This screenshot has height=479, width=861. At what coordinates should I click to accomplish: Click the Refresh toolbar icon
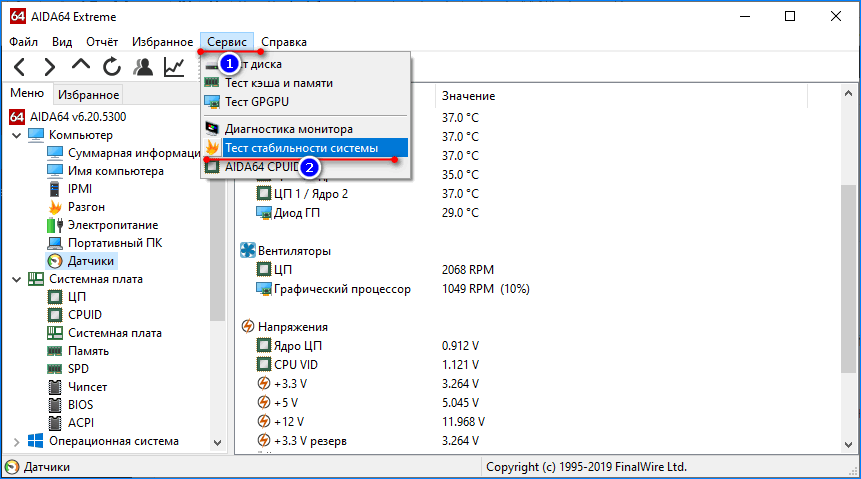tap(112, 67)
